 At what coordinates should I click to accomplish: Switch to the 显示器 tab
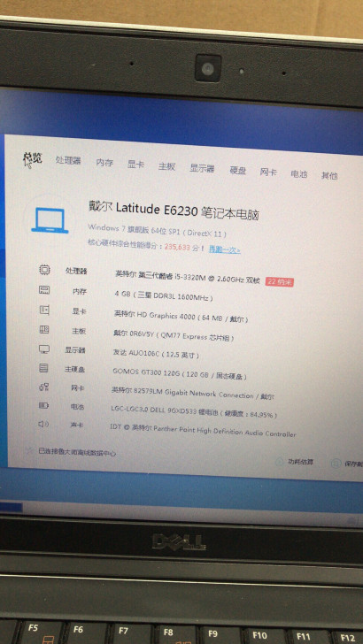click(x=202, y=168)
